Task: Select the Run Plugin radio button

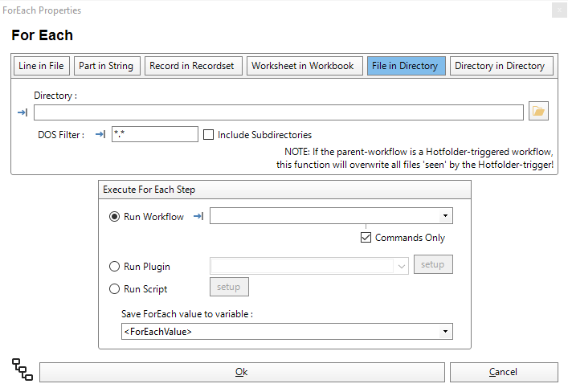Action: (114, 267)
